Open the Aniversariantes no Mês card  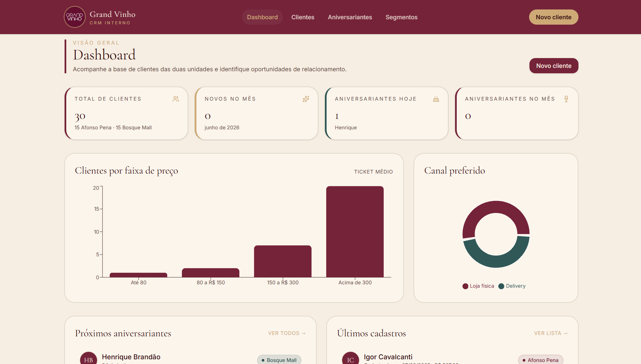pyautogui.click(x=517, y=113)
